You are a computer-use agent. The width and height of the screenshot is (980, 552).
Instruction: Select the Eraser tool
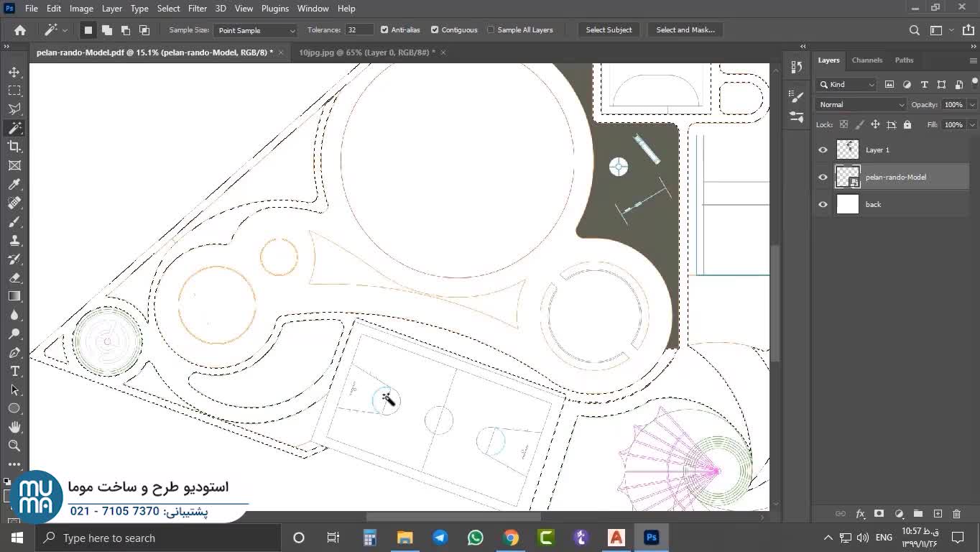tap(14, 277)
